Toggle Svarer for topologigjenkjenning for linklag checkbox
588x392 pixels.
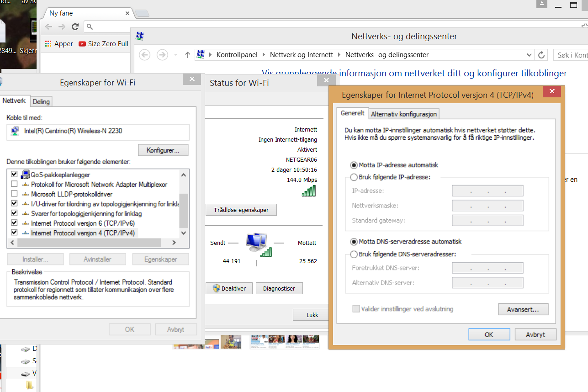pos(14,213)
